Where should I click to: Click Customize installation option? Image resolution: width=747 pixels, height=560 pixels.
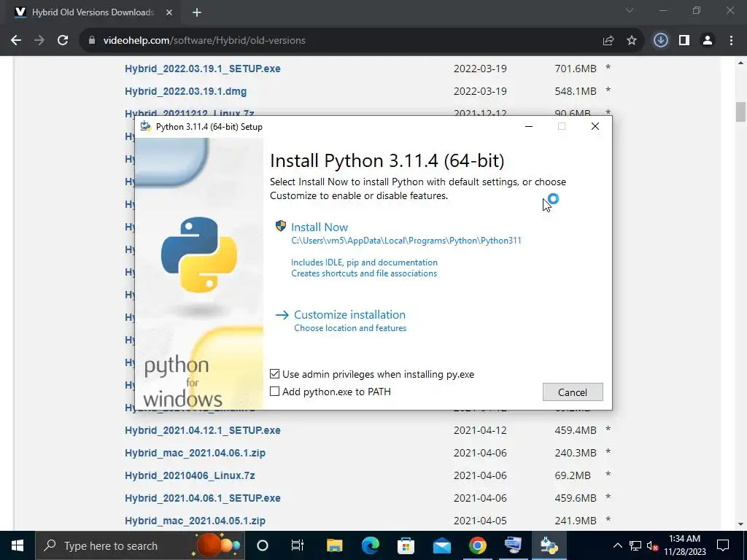(x=349, y=315)
